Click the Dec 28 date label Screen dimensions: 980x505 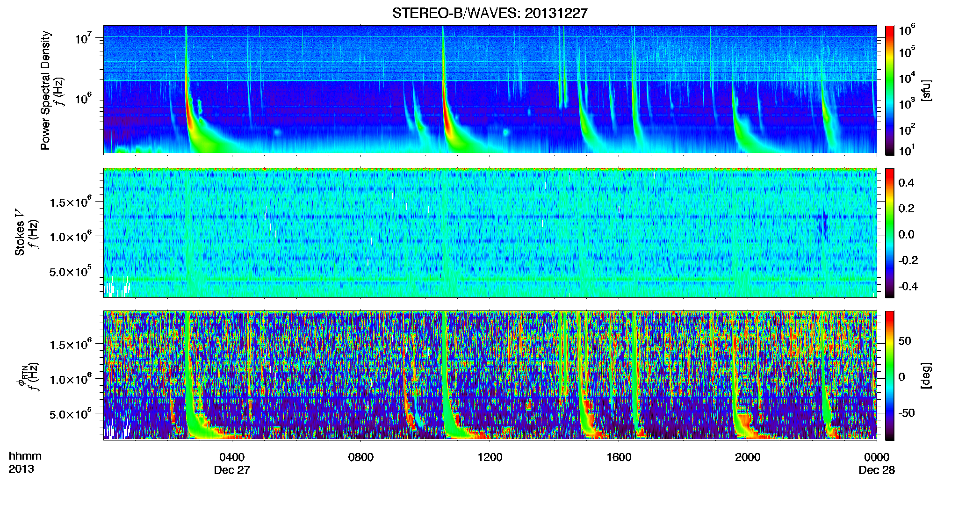(x=877, y=470)
